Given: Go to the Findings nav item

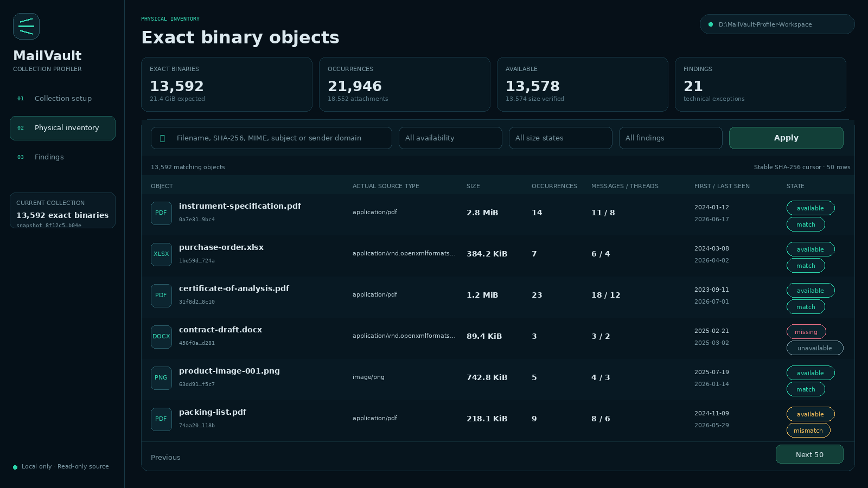Looking at the screenshot, I should (62, 157).
